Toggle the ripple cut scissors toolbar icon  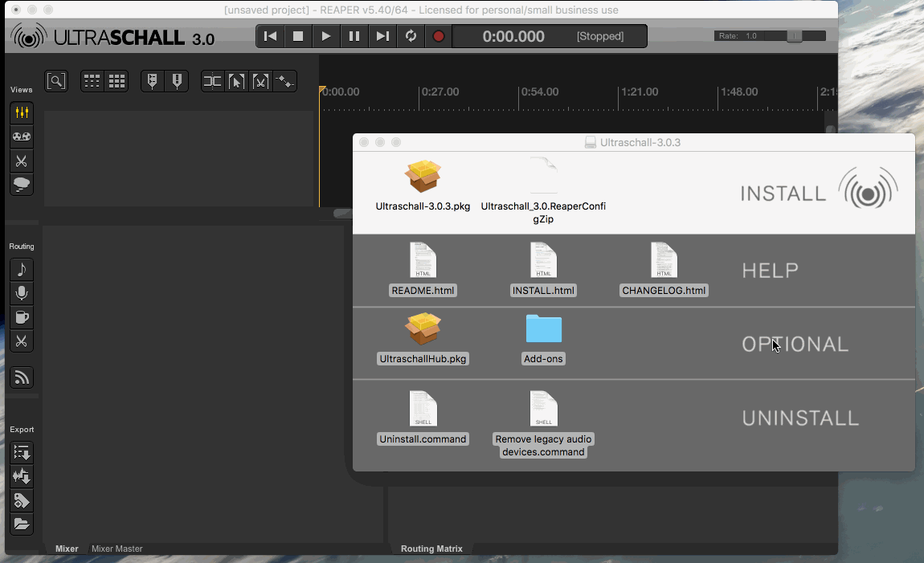coord(260,81)
